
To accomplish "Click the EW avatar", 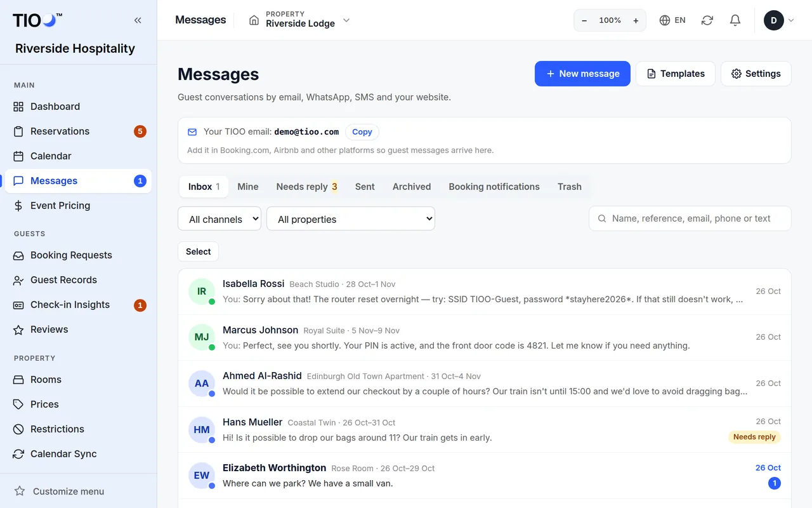I will click(x=202, y=476).
